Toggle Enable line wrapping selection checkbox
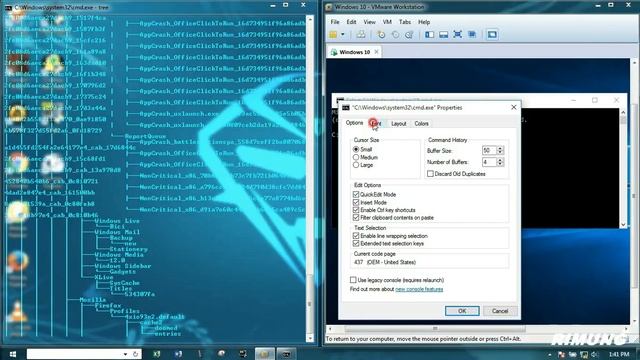Viewport: 640px width, 360px height. [356, 236]
